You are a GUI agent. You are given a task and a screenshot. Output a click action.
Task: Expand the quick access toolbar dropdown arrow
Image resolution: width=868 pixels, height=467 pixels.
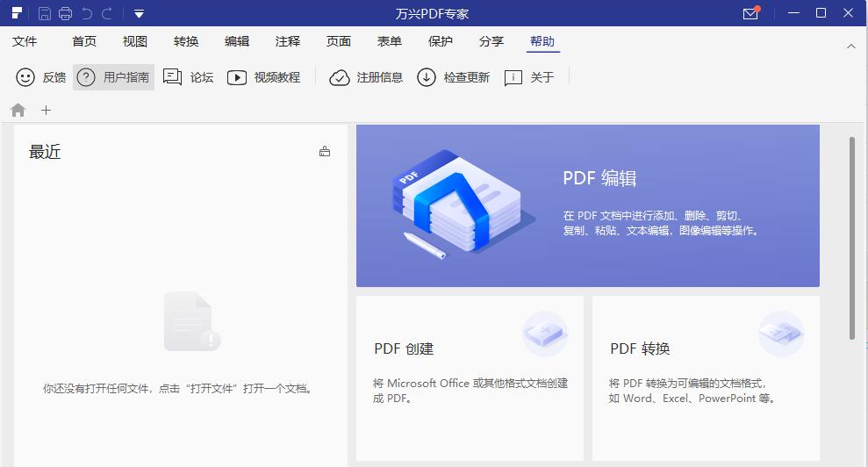point(139,13)
